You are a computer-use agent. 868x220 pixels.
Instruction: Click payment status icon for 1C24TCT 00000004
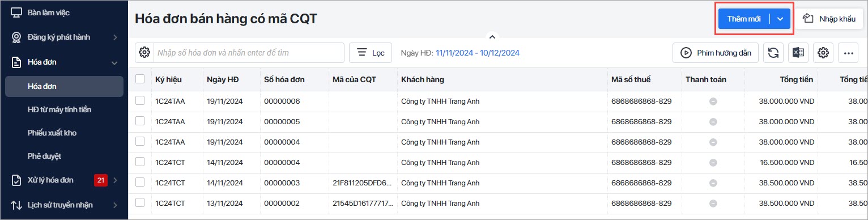pyautogui.click(x=713, y=162)
